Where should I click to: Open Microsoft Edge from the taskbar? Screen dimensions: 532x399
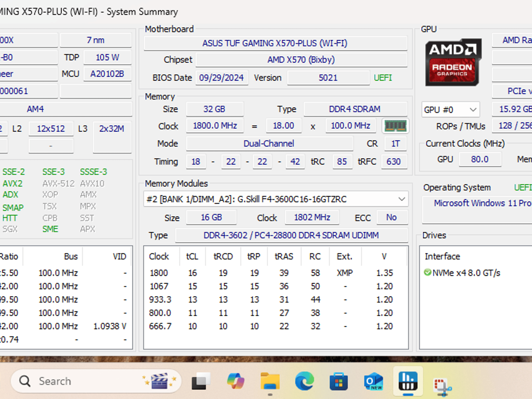304,381
